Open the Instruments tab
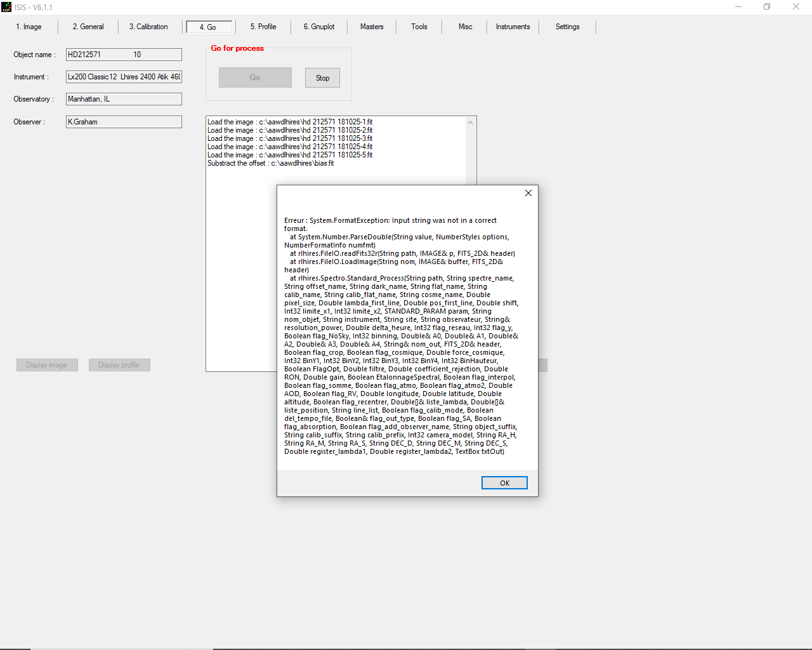Screen dimensions: 812x650 pos(513,27)
